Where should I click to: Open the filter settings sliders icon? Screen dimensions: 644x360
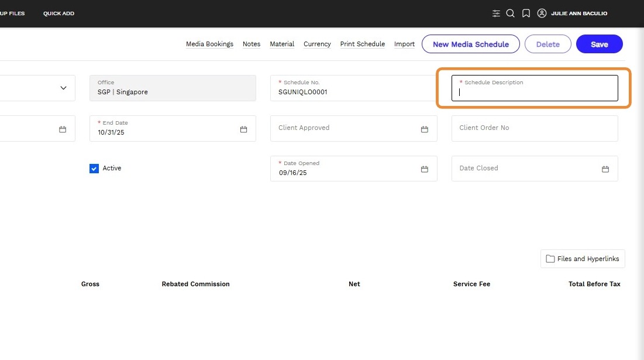click(x=496, y=13)
